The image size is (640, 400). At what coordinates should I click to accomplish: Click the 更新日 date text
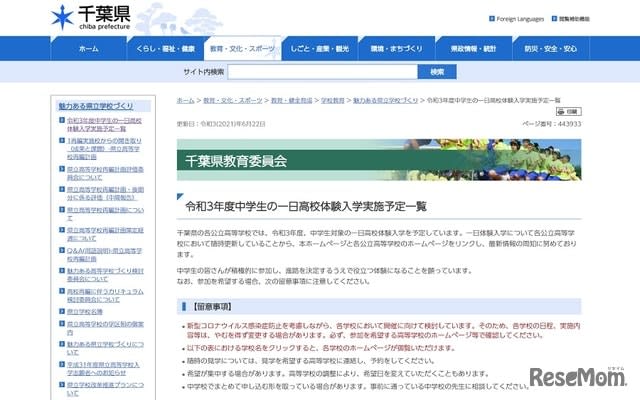coord(221,124)
